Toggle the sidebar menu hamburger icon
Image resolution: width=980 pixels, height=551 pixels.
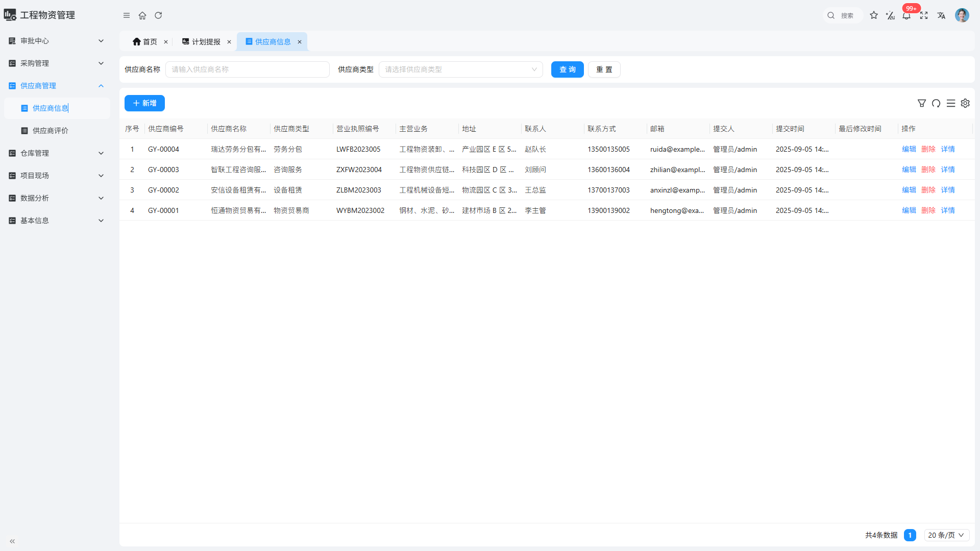tap(127, 15)
